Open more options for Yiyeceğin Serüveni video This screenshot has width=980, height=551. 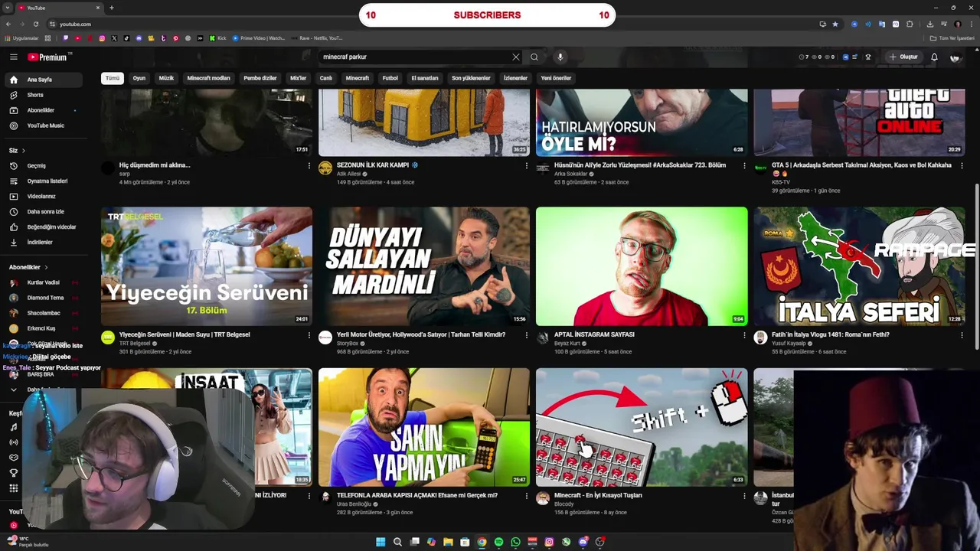point(309,335)
